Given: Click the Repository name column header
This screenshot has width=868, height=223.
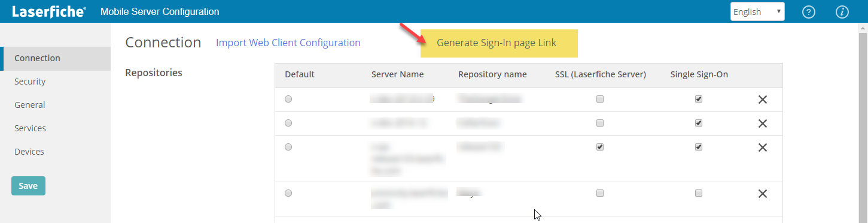Looking at the screenshot, I should pos(492,74).
